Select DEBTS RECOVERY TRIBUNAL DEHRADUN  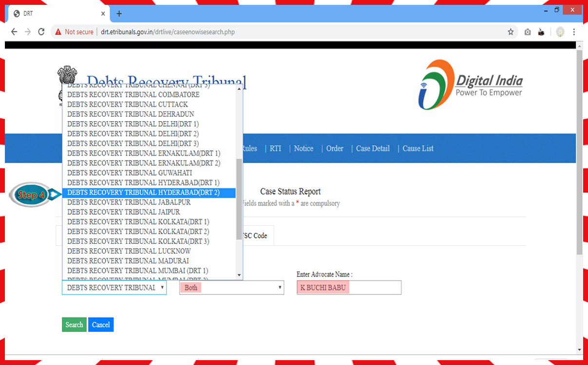click(x=149, y=114)
